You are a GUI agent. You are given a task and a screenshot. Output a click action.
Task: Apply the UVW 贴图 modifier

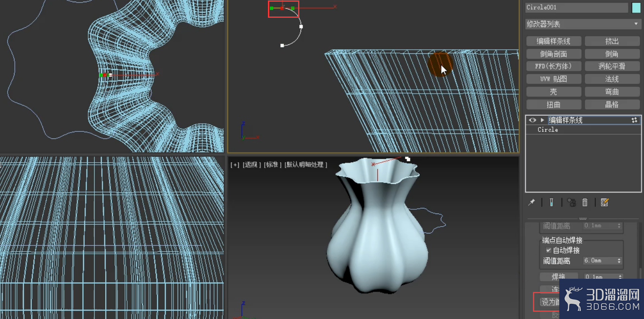554,79
